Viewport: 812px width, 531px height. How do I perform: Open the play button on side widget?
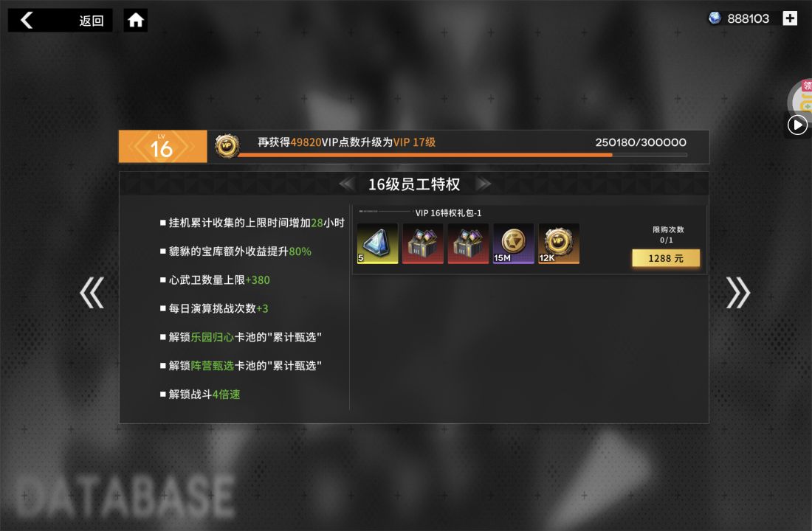(x=797, y=125)
